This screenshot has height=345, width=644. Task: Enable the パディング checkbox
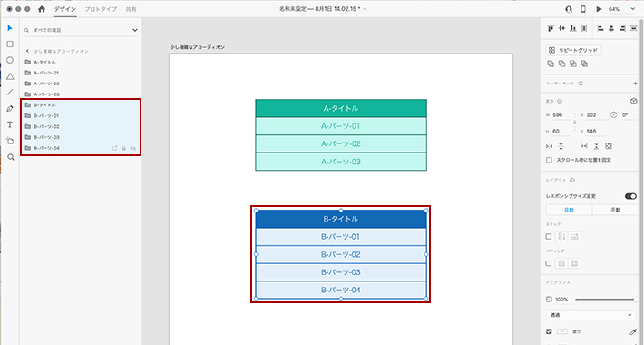[549, 263]
